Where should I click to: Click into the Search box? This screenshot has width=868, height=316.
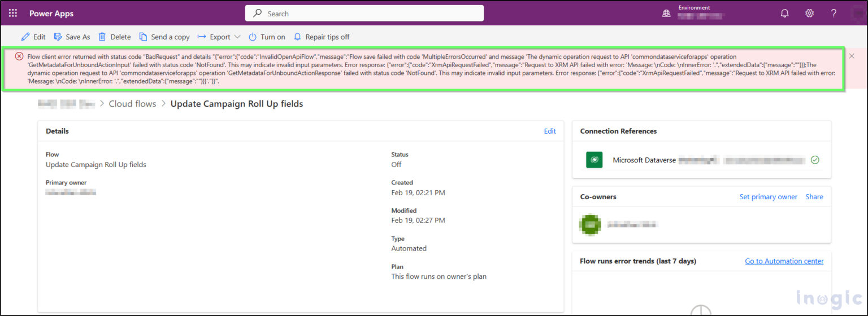tap(364, 14)
